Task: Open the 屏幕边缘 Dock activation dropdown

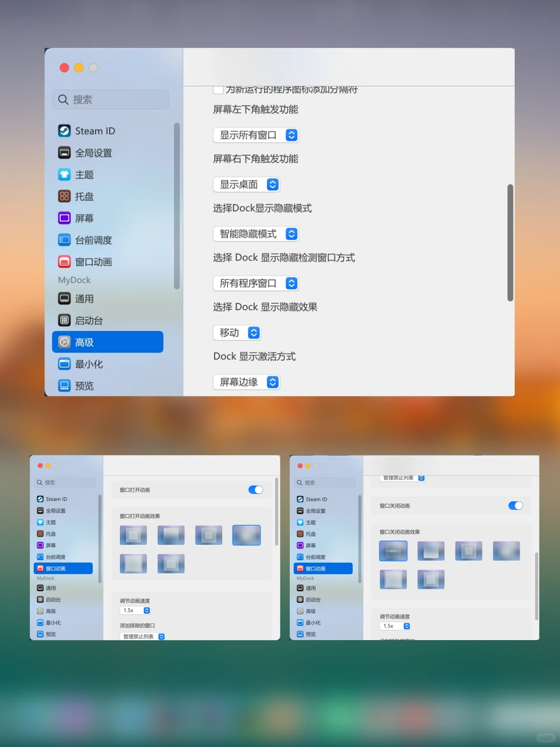Action: click(246, 382)
